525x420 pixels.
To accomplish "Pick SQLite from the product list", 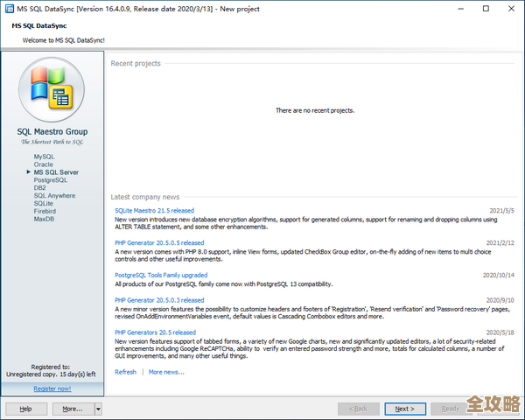I will (44, 204).
